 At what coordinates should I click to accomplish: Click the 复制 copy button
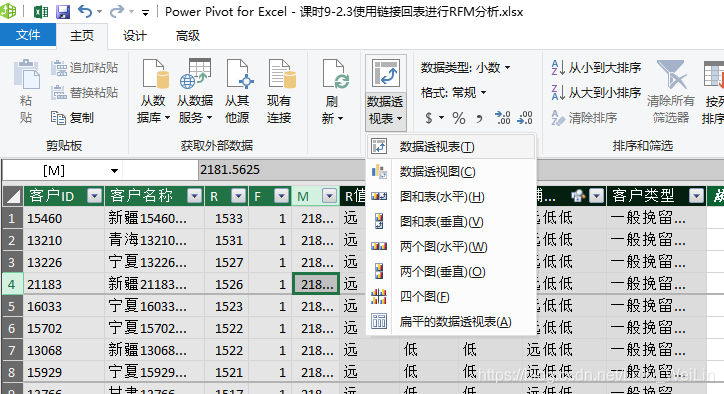72,118
